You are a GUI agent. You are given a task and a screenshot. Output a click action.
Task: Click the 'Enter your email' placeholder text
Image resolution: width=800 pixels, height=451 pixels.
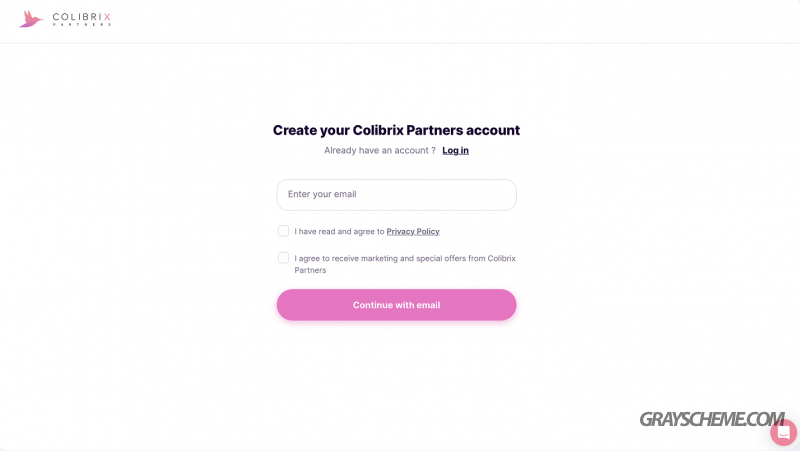click(x=322, y=194)
